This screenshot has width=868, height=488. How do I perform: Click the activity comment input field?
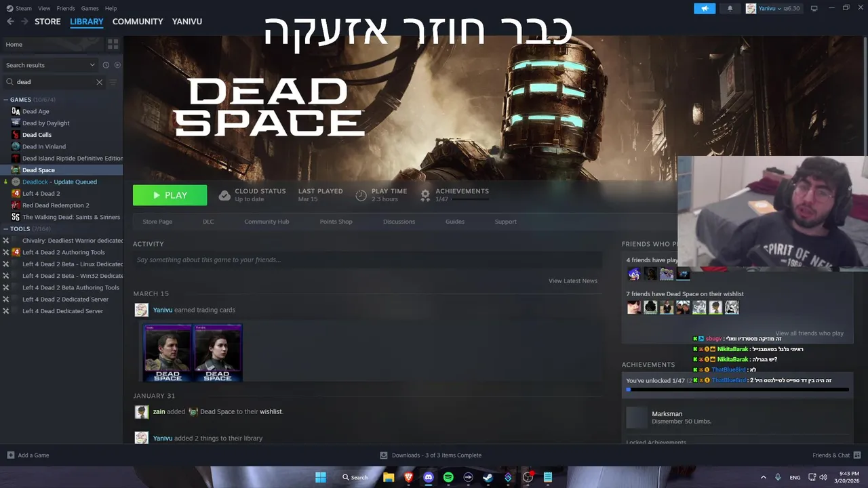(x=368, y=260)
